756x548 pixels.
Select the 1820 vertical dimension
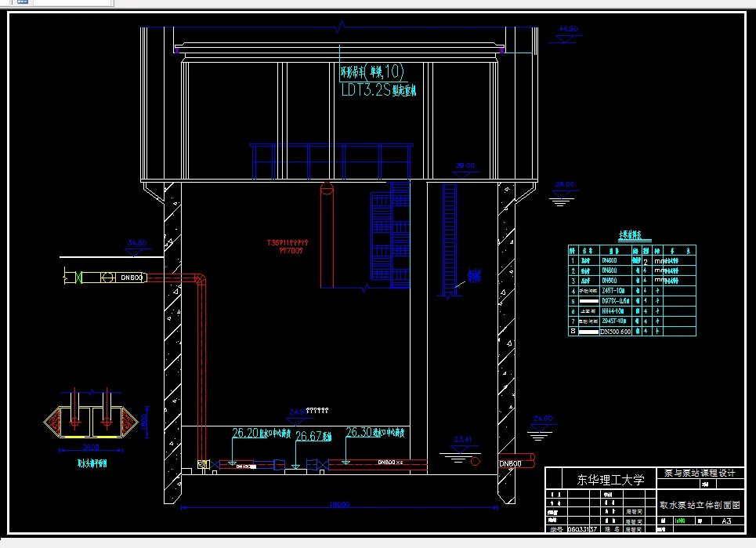(143, 422)
